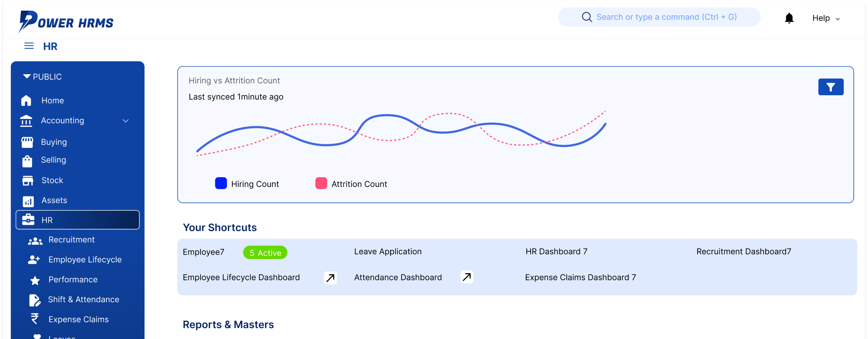Open the Help dropdown
Screen dimensions: 868x339
click(x=826, y=18)
